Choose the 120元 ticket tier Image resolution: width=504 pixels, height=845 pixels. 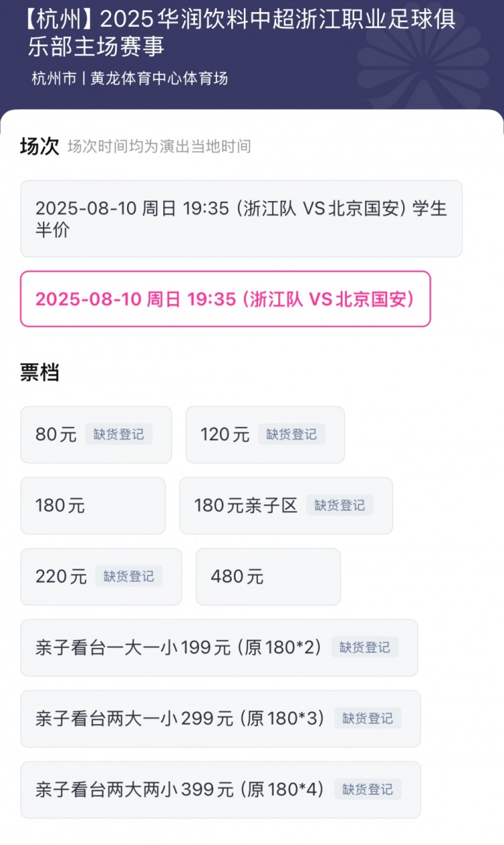click(265, 435)
